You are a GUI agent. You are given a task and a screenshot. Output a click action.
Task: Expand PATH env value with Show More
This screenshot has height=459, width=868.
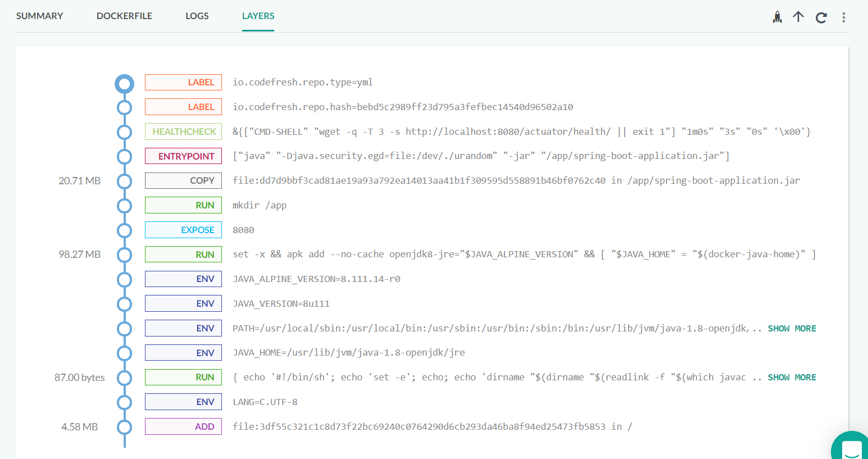pyautogui.click(x=792, y=329)
